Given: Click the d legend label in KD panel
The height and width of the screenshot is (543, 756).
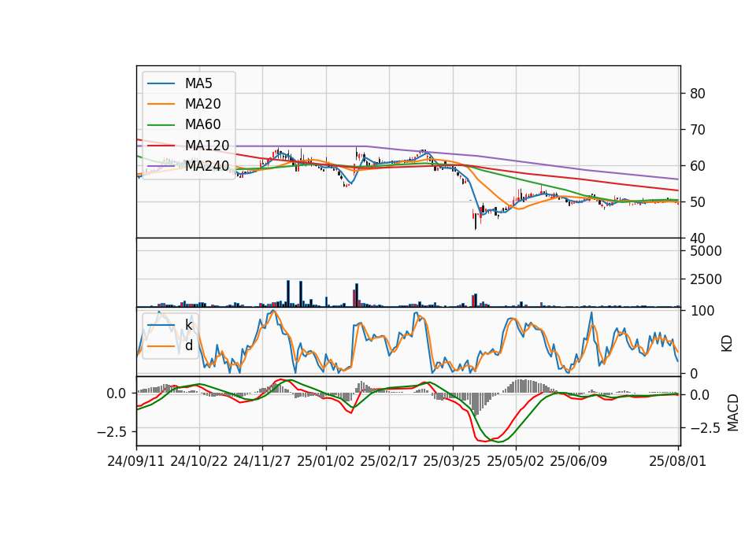Looking at the screenshot, I should tap(189, 345).
